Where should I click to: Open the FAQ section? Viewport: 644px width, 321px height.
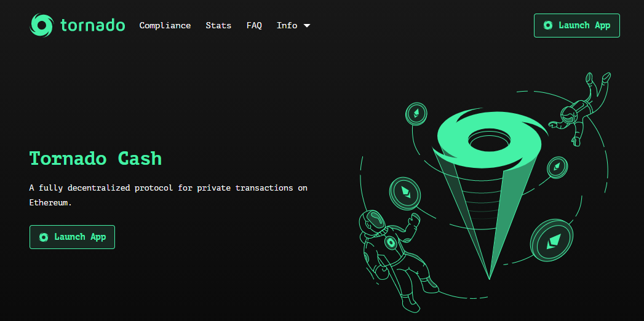[254, 25]
